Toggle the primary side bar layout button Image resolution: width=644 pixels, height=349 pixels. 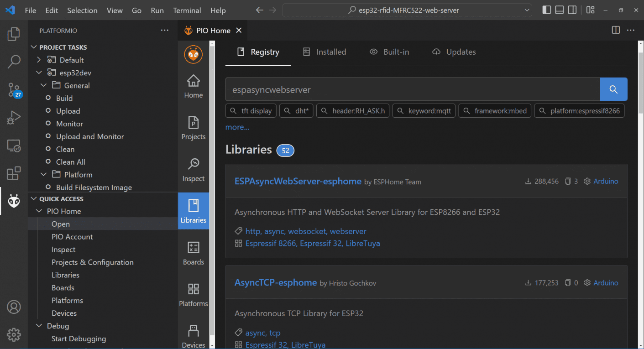[546, 10]
